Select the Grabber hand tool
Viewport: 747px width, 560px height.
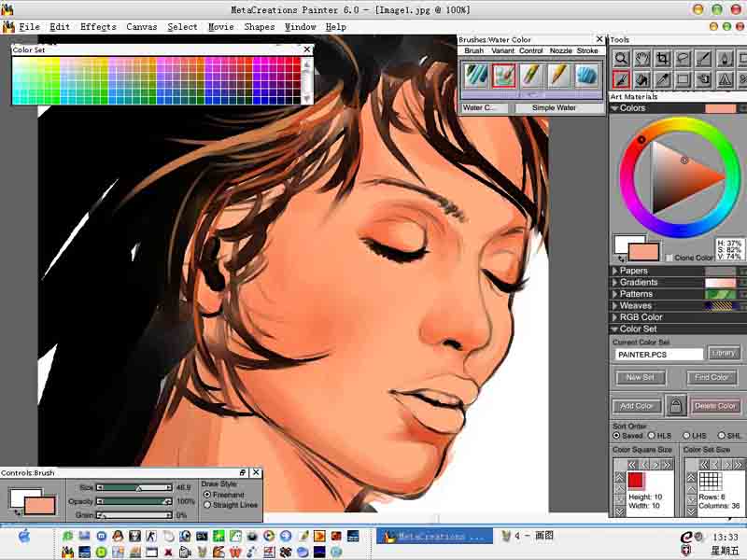point(641,59)
